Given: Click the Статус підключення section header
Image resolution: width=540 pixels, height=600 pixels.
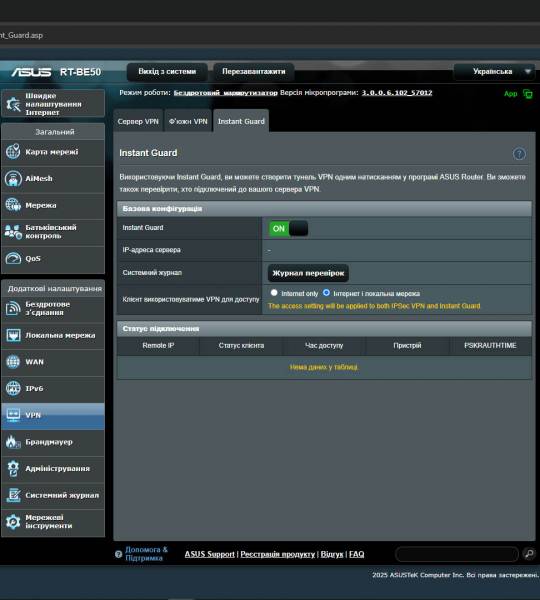Looking at the screenshot, I should [x=324, y=329].
